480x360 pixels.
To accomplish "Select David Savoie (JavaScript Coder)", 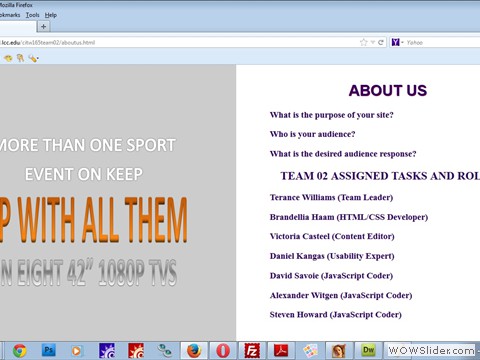I will pos(331,276).
